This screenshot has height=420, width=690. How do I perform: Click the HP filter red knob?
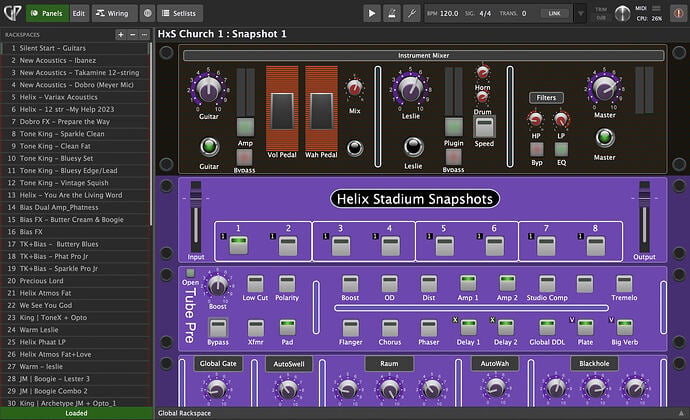point(536,119)
